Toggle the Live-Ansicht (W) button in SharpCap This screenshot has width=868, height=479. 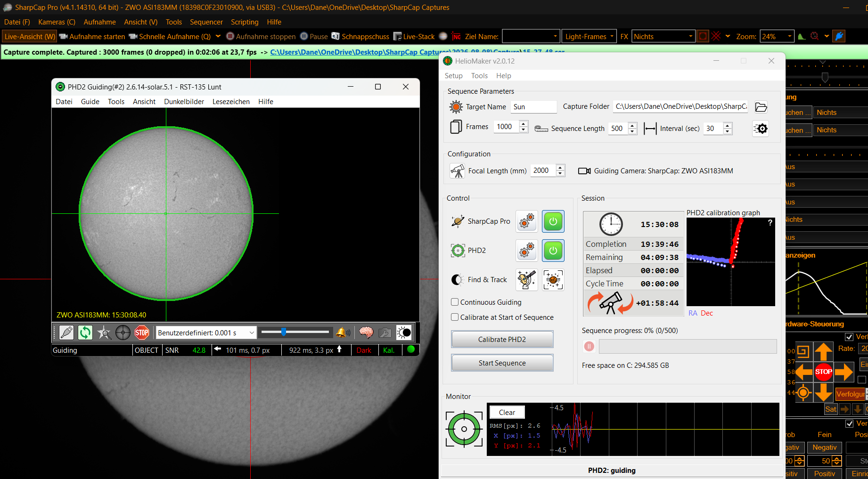point(30,36)
